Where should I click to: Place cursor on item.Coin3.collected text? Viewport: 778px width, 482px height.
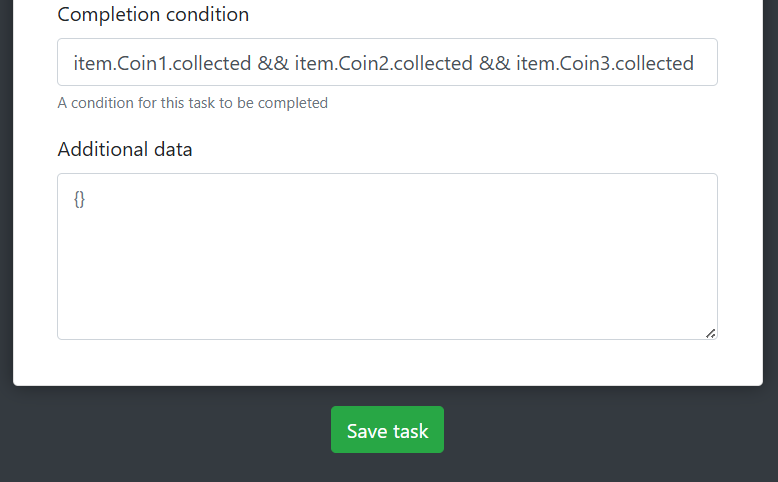(604, 63)
